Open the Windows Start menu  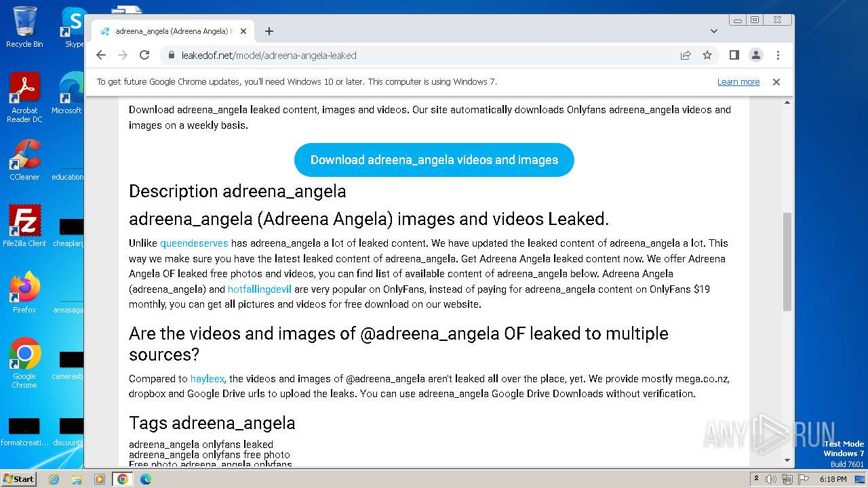pos(19,479)
